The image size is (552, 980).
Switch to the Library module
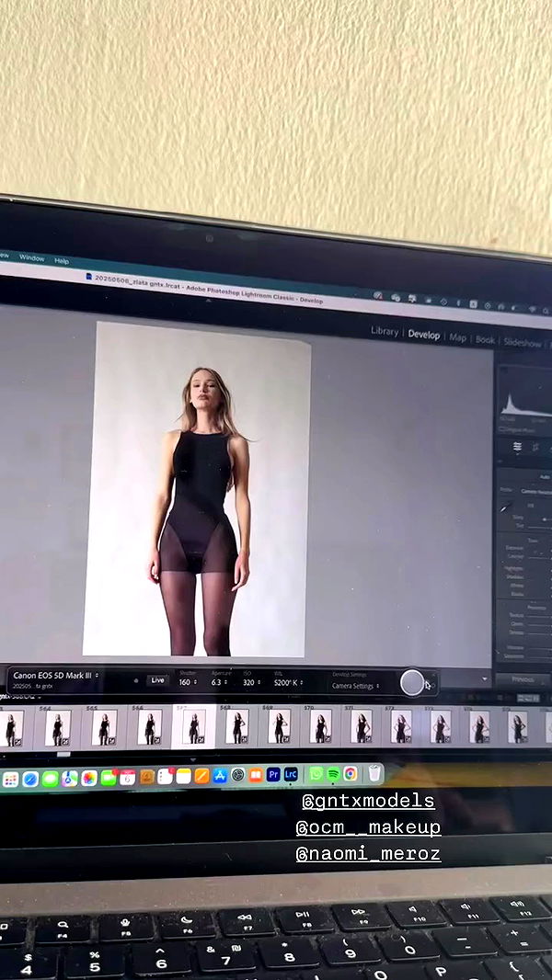(x=384, y=332)
